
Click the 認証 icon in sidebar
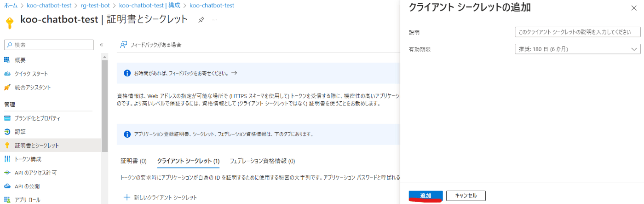pos(7,132)
